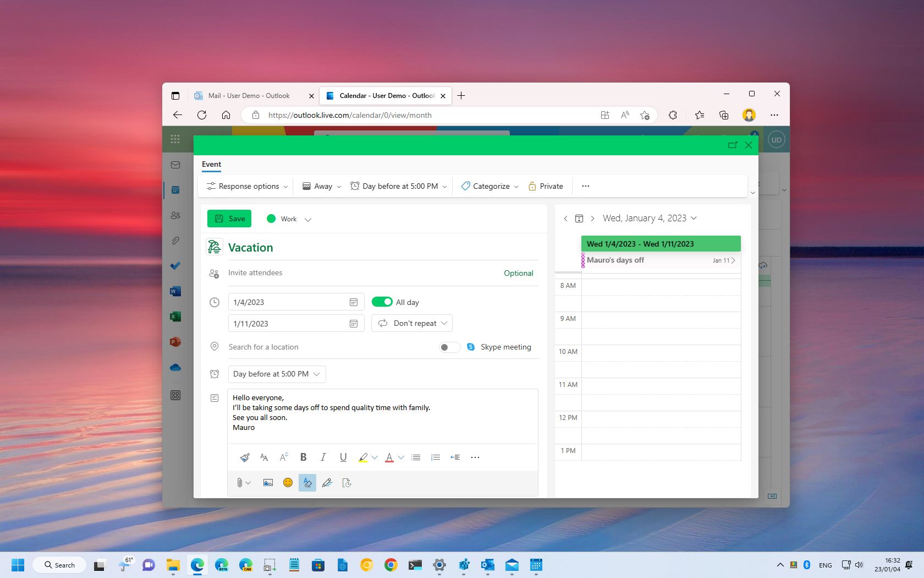Viewport: 924px width, 578px height.
Task: Toggle the formatting options toolbar icon
Action: click(x=307, y=483)
